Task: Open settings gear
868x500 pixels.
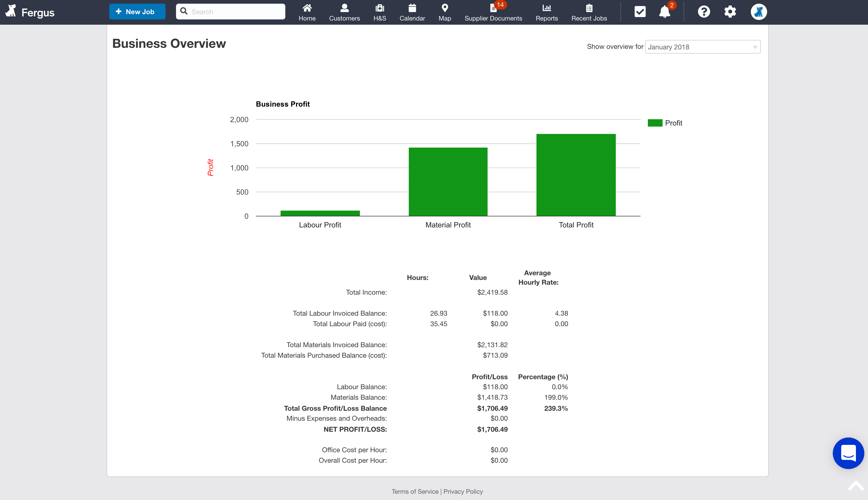Action: 730,12
